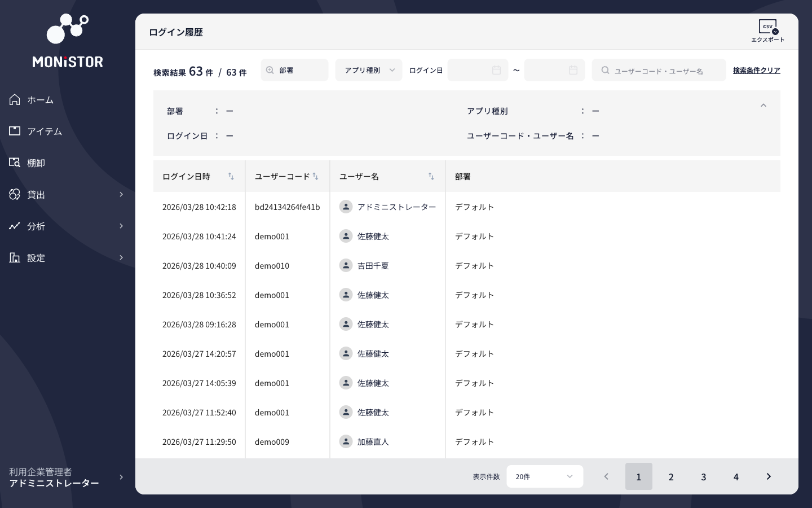Open the アプリ種別 dropdown
Image resolution: width=812 pixels, height=508 pixels.
coord(368,70)
